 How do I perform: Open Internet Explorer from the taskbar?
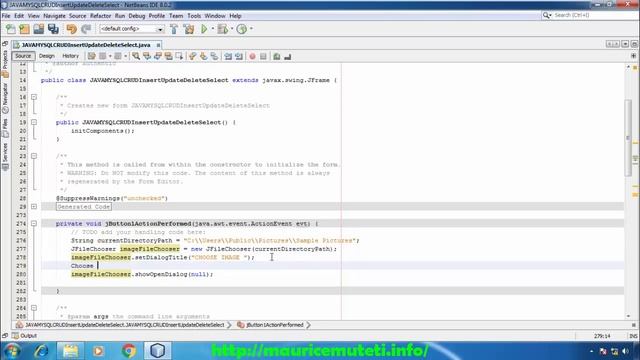click(41, 351)
